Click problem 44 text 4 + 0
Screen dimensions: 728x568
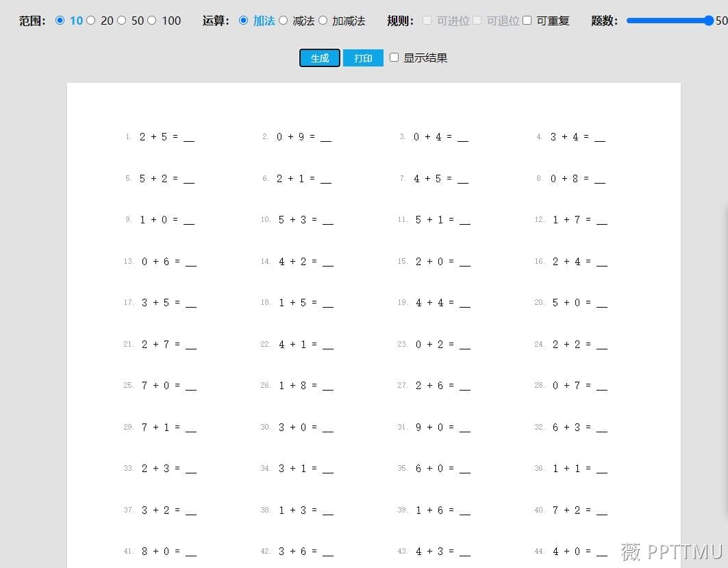566,552
